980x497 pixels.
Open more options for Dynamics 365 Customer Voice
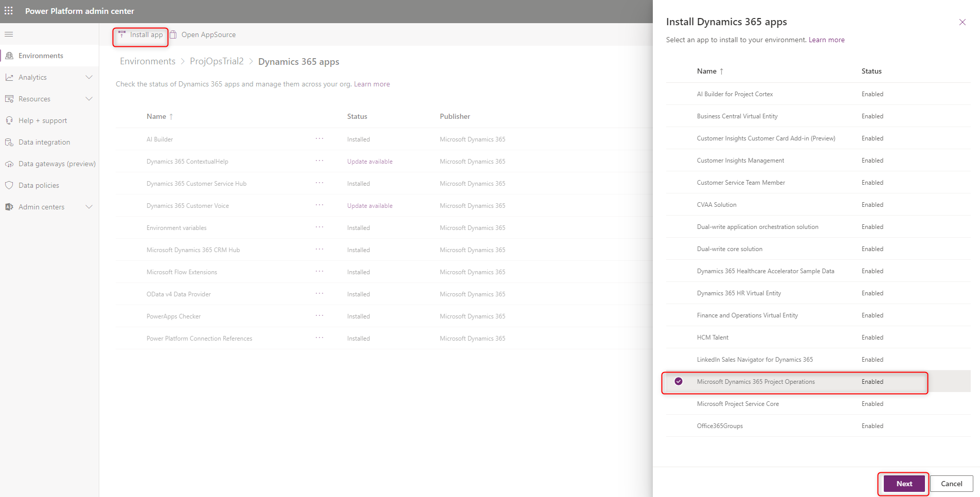click(319, 205)
